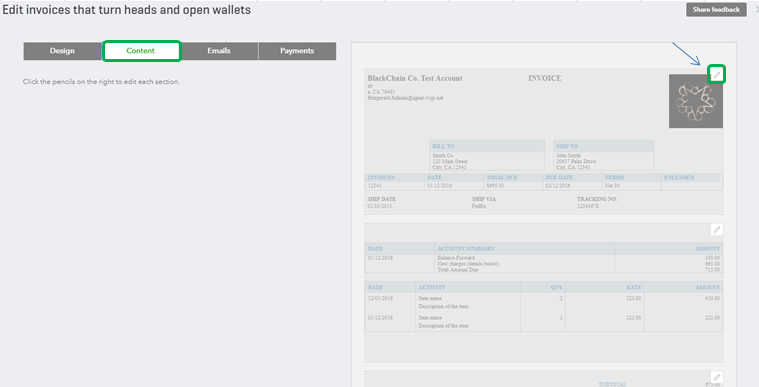Click the ACTIVITY column header

point(432,287)
